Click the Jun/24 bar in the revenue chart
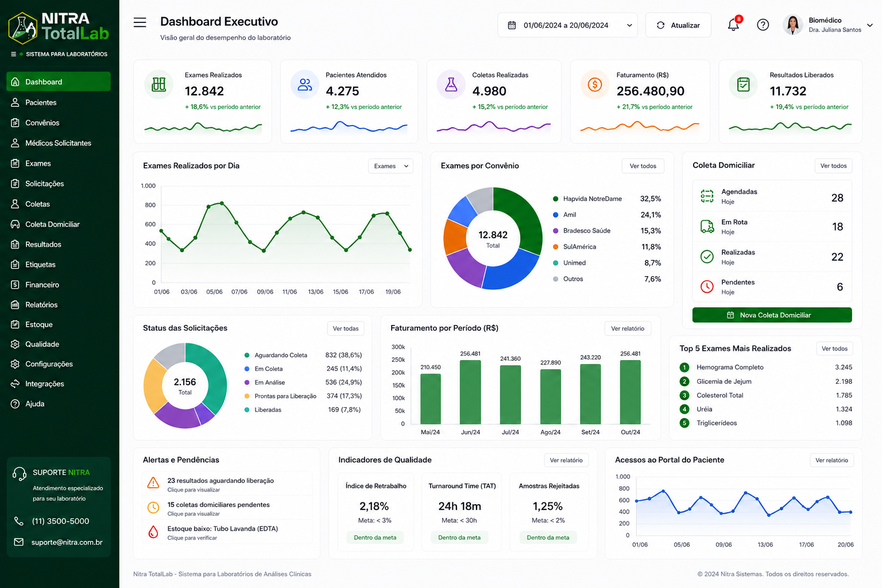882x588 pixels. (x=470, y=392)
